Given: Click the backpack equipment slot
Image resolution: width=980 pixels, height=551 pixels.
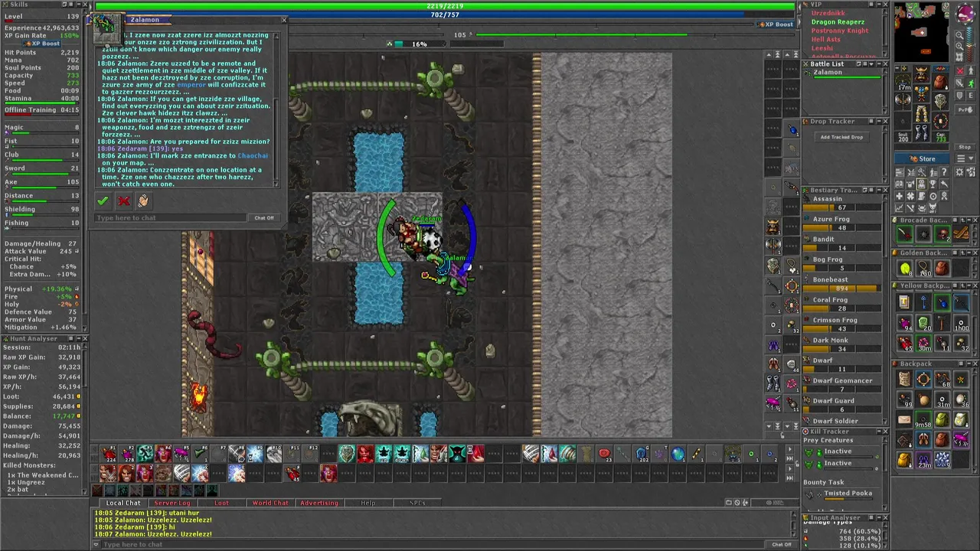Looking at the screenshot, I should [x=940, y=81].
